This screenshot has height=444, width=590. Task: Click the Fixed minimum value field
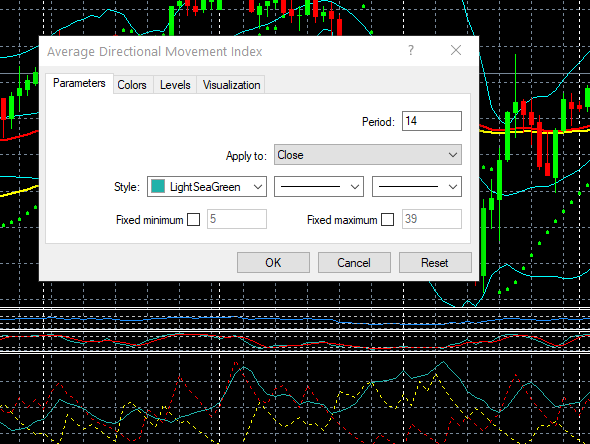[237, 219]
